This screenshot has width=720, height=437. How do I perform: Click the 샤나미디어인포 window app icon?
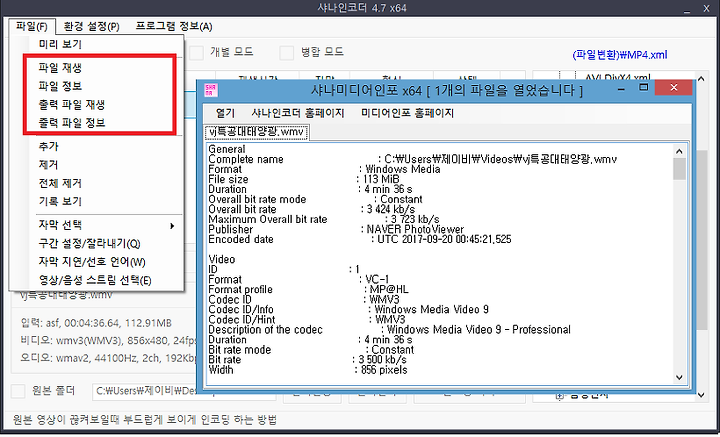pos(211,90)
